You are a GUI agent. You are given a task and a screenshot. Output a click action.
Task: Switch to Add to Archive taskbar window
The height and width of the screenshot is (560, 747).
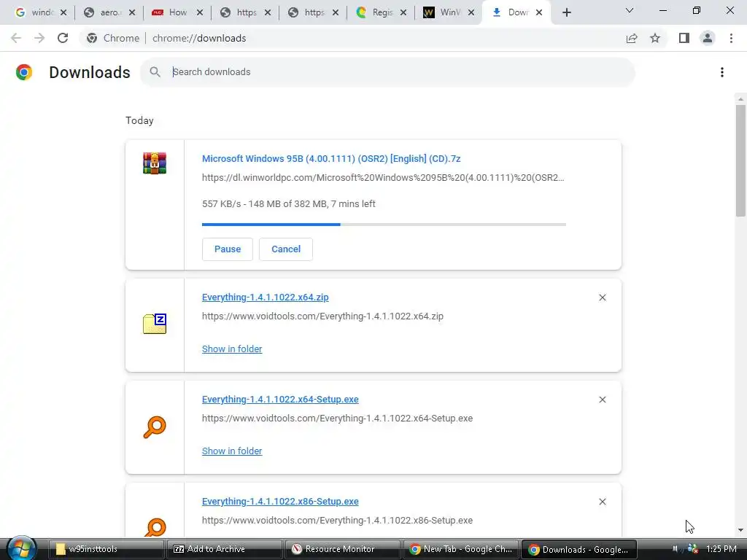click(224, 549)
